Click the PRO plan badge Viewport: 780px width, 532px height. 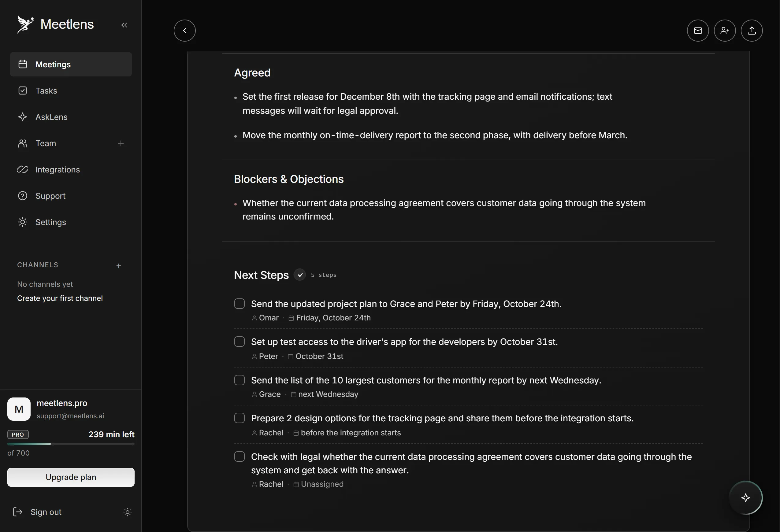coord(18,434)
